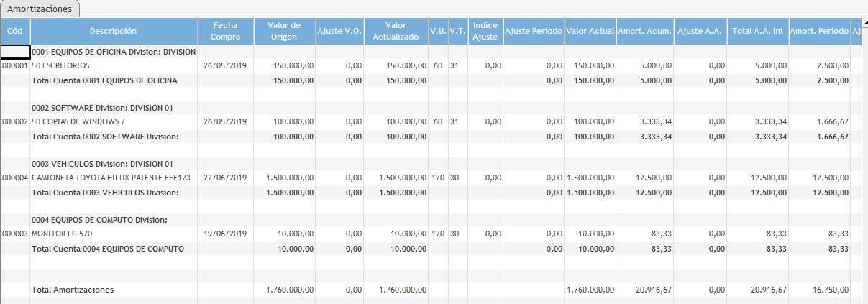
Task: Select the Amort. Período column header
Action: 819,31
